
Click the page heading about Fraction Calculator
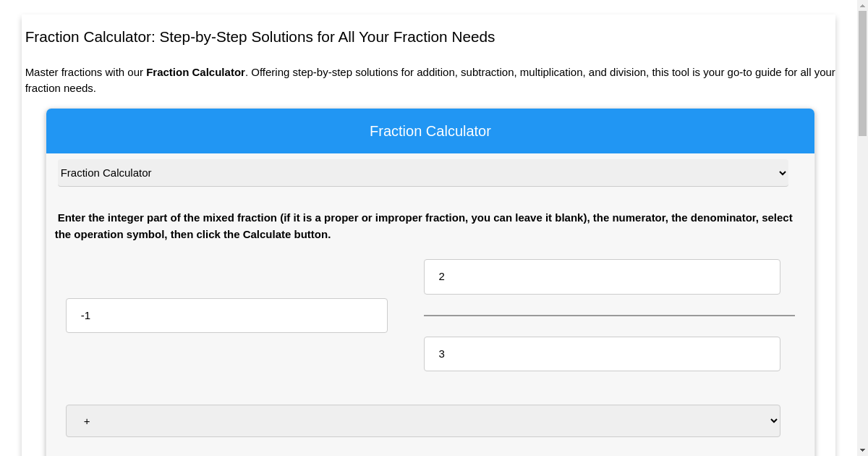(260, 37)
